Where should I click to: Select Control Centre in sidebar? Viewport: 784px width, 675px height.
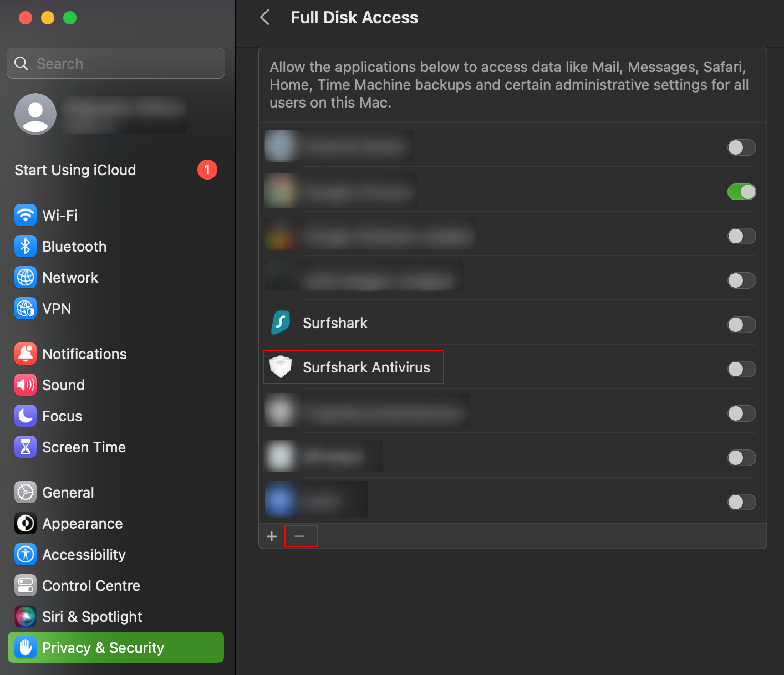coord(91,585)
